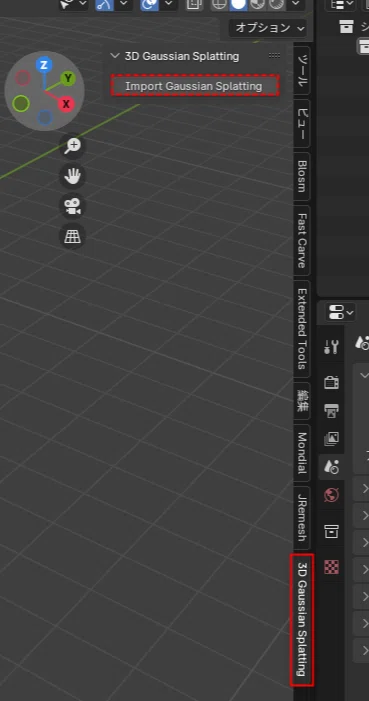Switch to the 編集 sidebar tab
Screen dimensions: 369x701
coord(302,400)
